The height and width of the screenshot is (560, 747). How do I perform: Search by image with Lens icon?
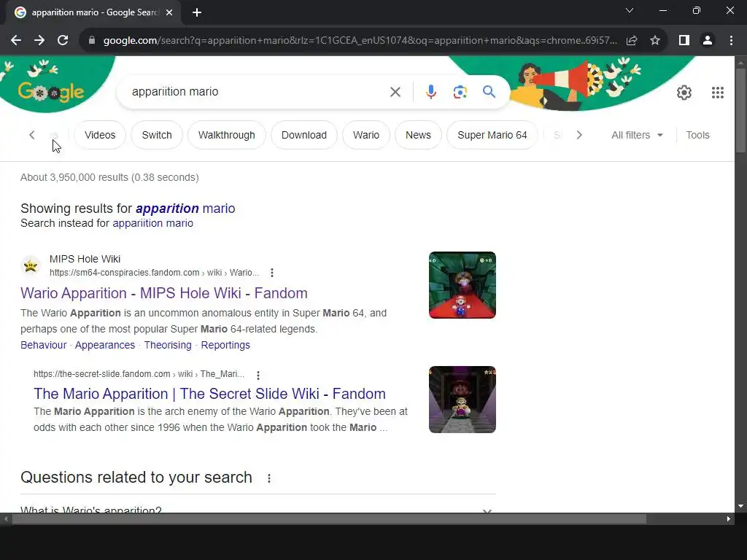pyautogui.click(x=460, y=92)
